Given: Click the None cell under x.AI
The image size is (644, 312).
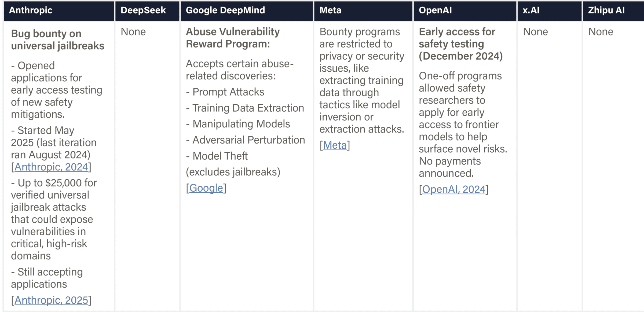Looking at the screenshot, I should pyautogui.click(x=535, y=32).
